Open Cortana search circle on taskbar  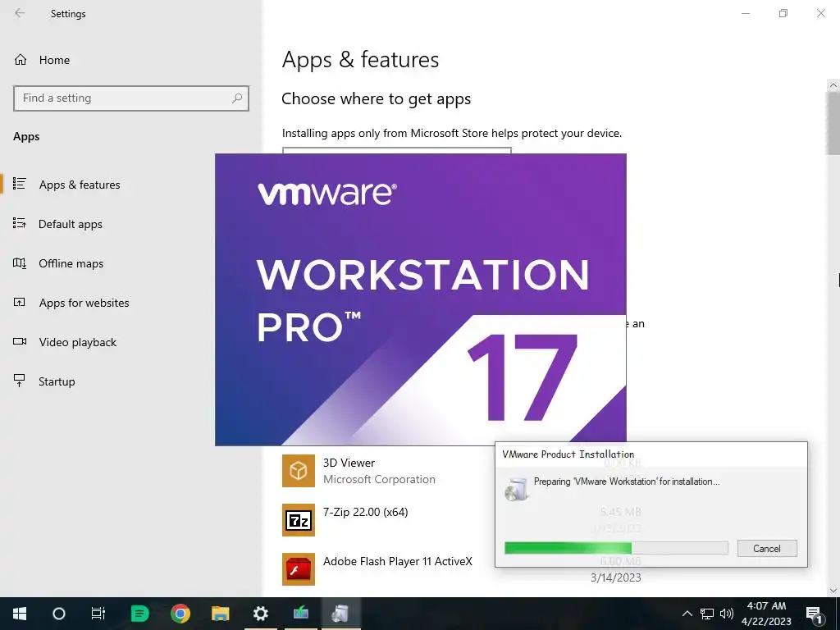coord(59,614)
